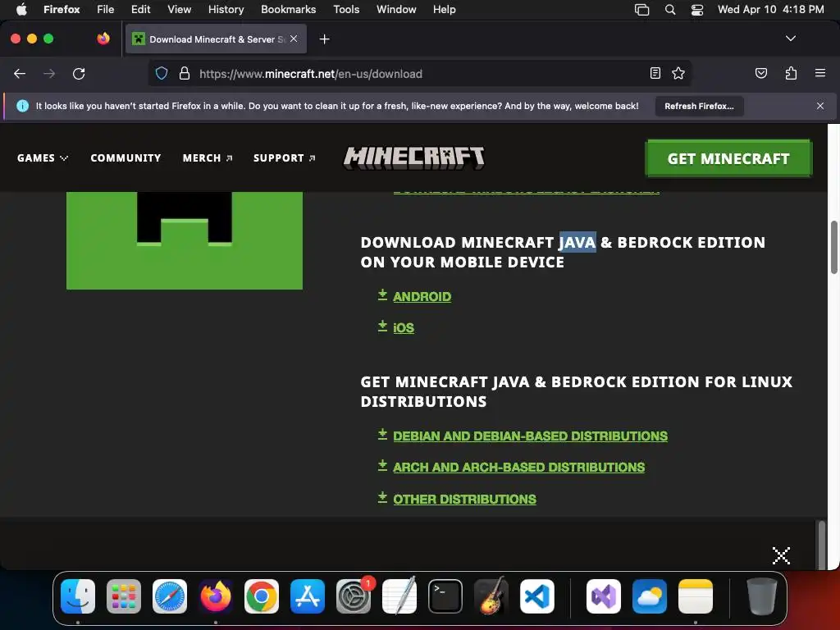
Task: Select the Download Minecraft browser tab
Action: 216,39
